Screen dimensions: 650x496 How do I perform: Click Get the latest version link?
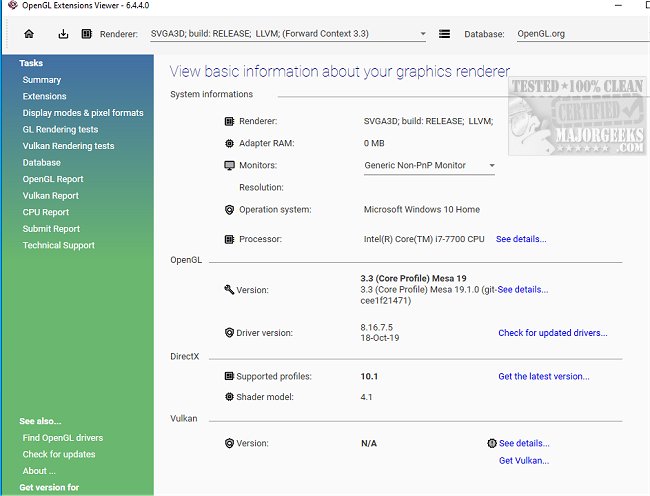[543, 377]
